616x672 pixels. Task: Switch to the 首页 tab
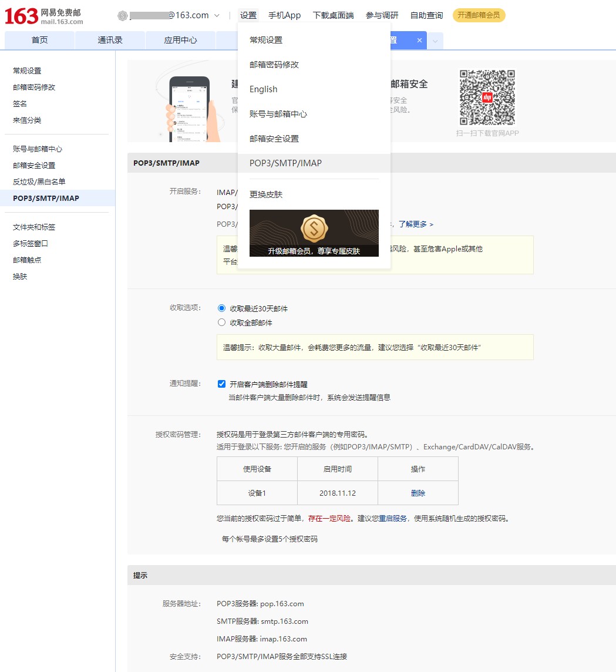pos(39,40)
